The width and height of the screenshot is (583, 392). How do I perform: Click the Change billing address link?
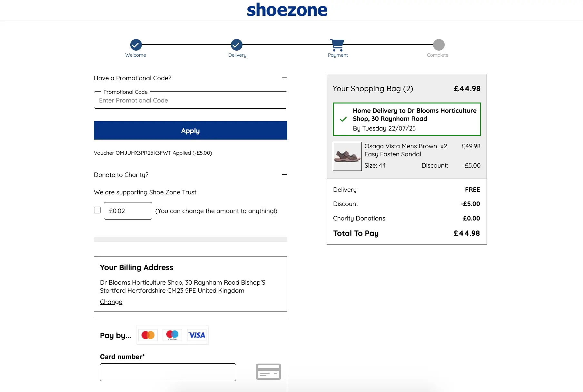click(111, 302)
